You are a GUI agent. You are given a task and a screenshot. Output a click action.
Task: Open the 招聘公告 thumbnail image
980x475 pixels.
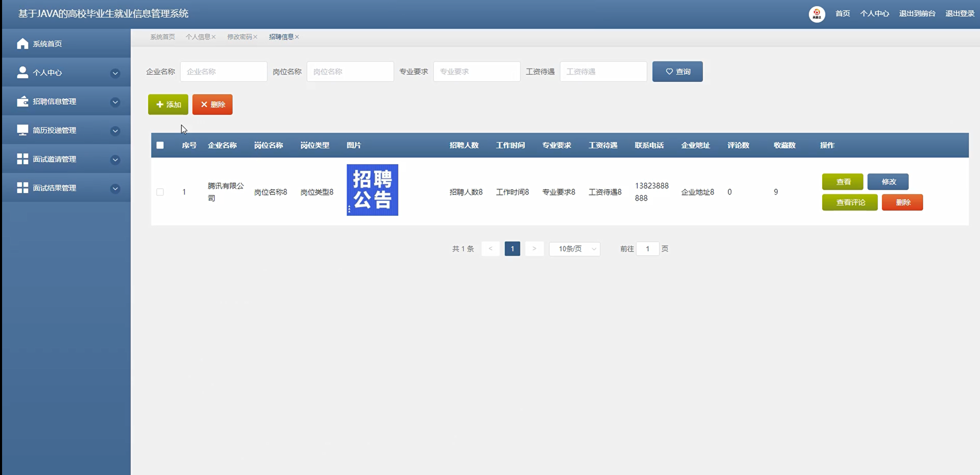point(372,190)
